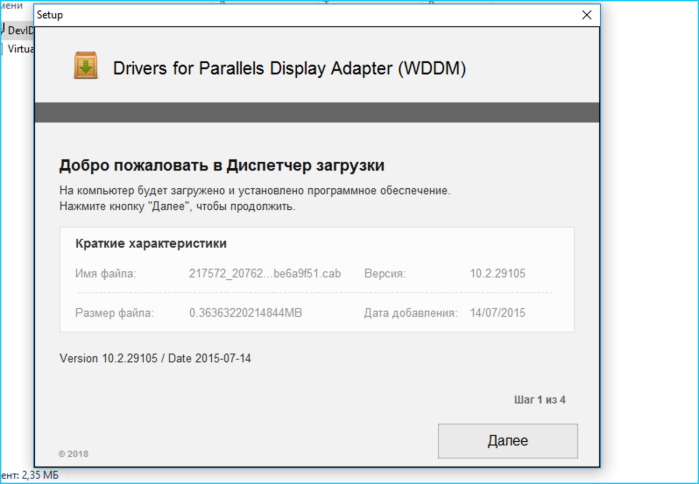Image resolution: width=699 pixels, height=484 pixels.
Task: Click the installer package box icon
Action: pos(86,66)
